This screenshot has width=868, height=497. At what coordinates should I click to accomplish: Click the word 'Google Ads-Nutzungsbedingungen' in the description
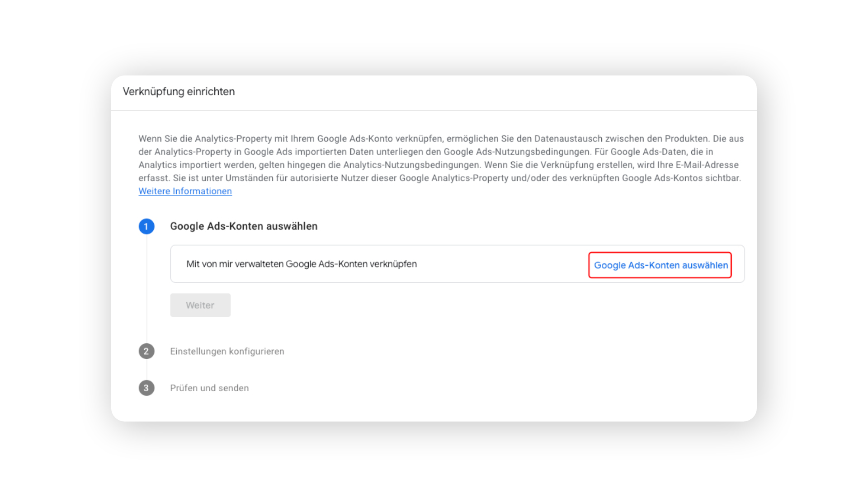click(x=517, y=152)
